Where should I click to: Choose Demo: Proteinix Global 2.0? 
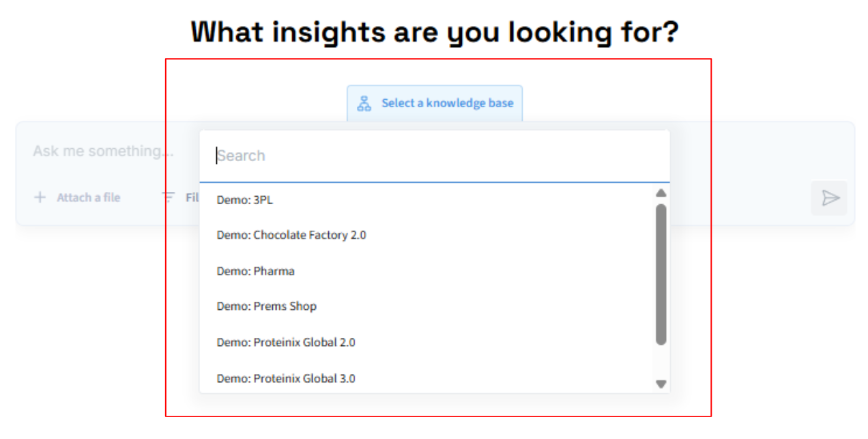tap(286, 343)
